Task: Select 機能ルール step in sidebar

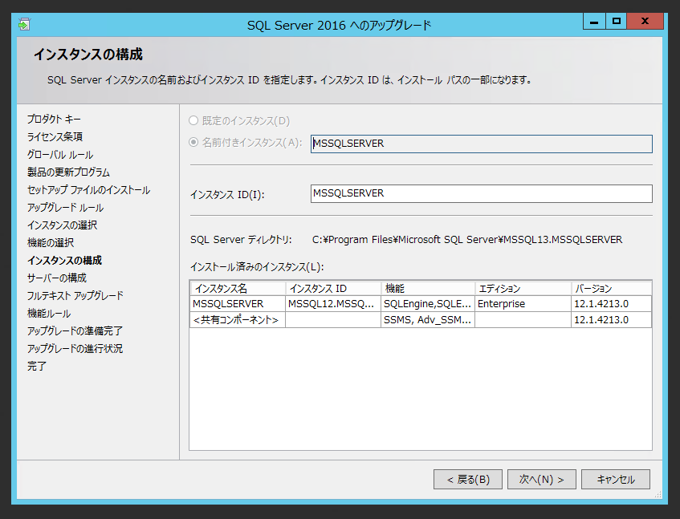Action: [49, 313]
